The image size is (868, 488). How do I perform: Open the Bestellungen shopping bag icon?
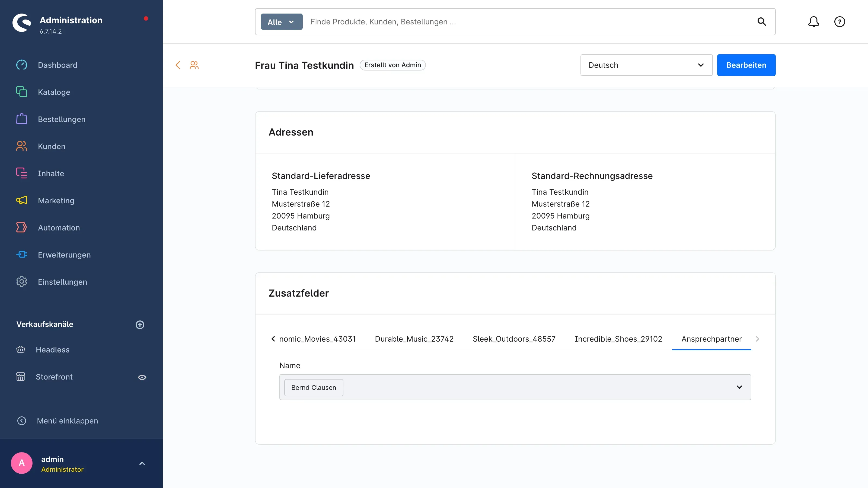[22, 119]
